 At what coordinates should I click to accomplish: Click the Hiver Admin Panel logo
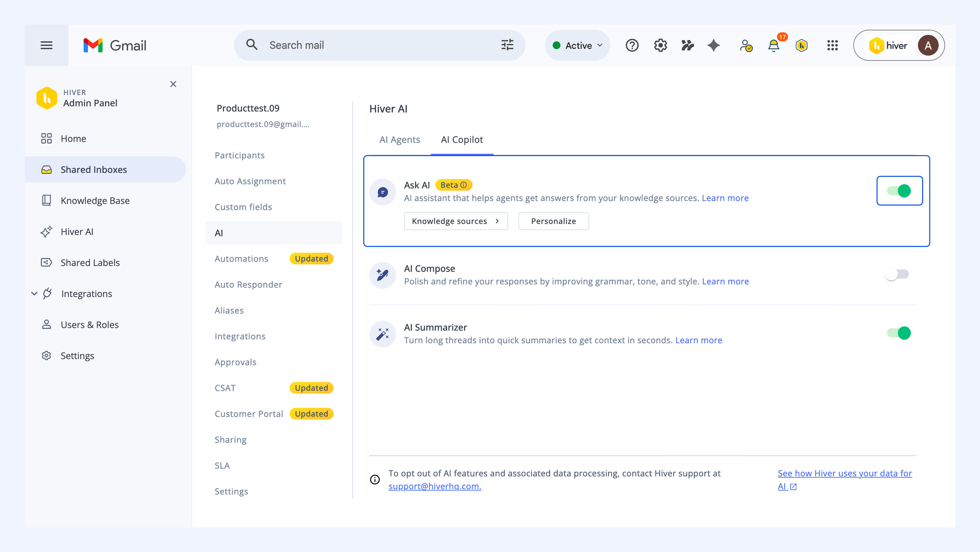(x=47, y=98)
